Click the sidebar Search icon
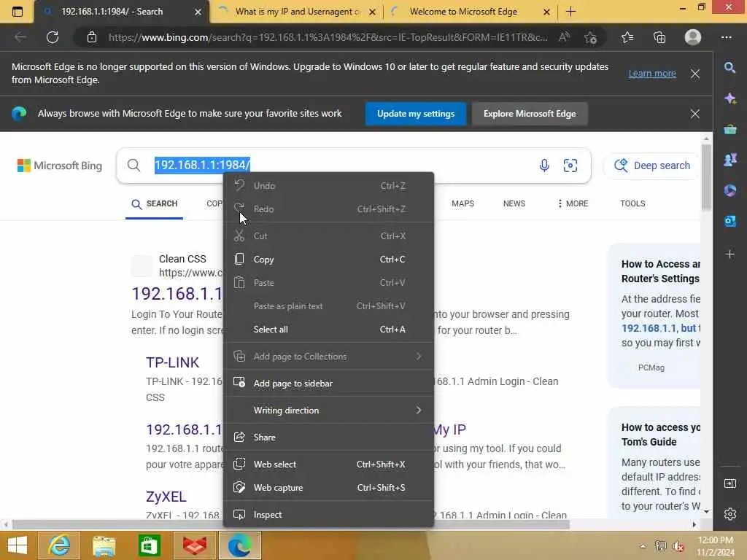The width and height of the screenshot is (747, 560). (729, 68)
